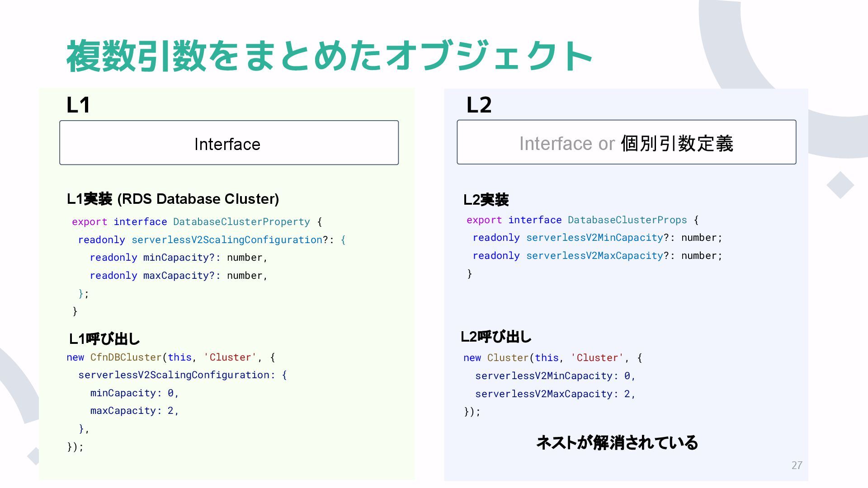The image size is (868, 488).
Task: Click 'readonly serverlessV2MaxCapacity?: number;' line
Action: click(598, 256)
